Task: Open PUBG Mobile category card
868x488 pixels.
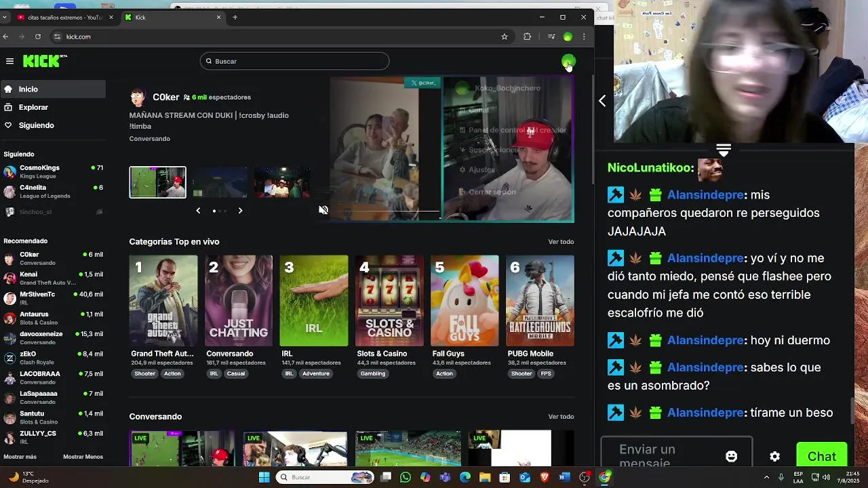Action: pyautogui.click(x=540, y=300)
